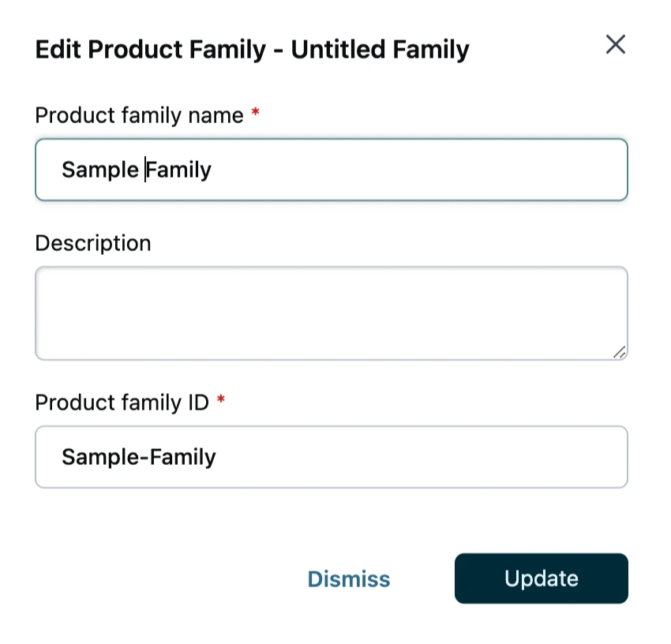Click the "Product family name" label

(139, 115)
